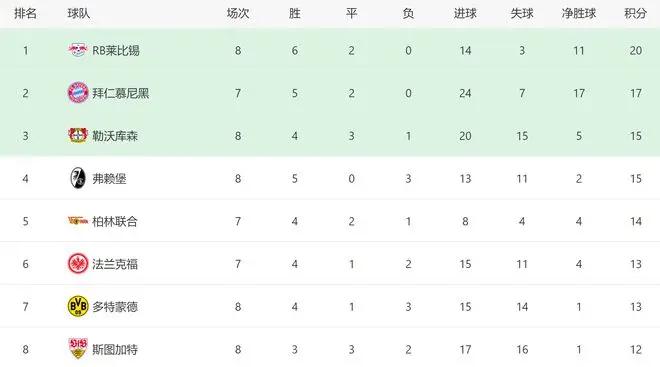Viewport: 660px width, 367px height.
Task: Click the Bayern Munich crest icon
Action: tap(78, 93)
